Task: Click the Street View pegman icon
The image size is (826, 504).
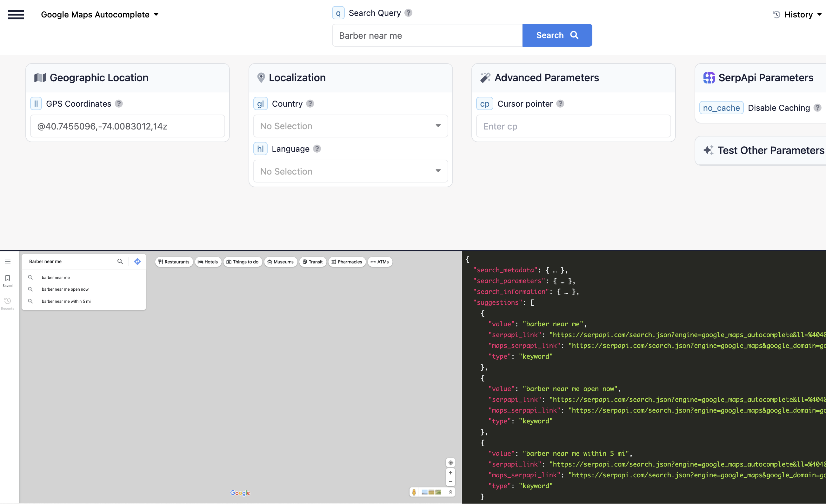Action: point(414,492)
